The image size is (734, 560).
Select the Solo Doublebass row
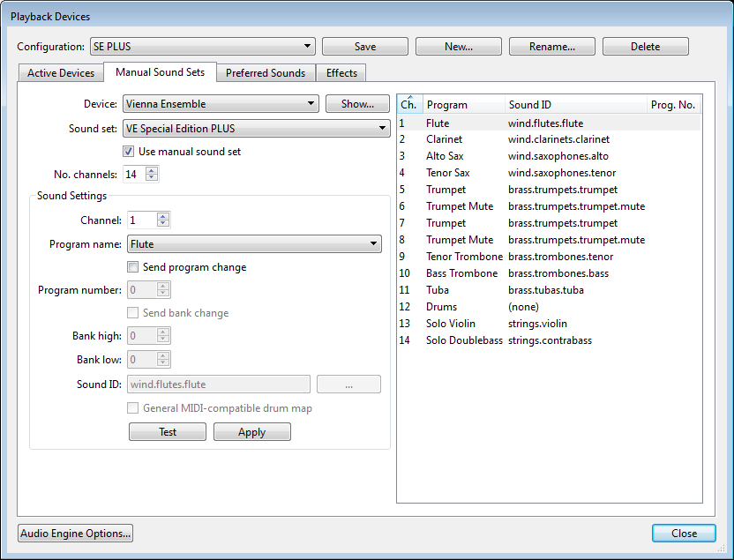[549, 340]
